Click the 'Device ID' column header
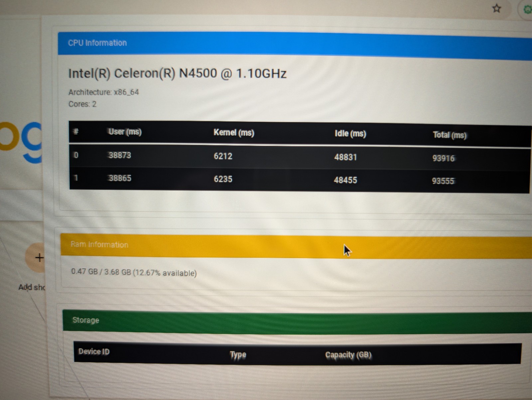Viewport: 532px width, 400px height. [94, 351]
